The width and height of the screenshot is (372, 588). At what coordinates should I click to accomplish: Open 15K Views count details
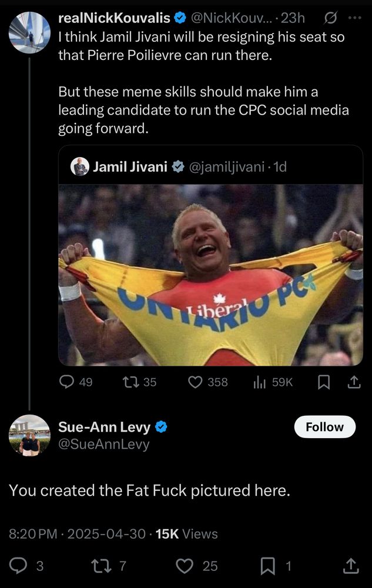coord(186,534)
